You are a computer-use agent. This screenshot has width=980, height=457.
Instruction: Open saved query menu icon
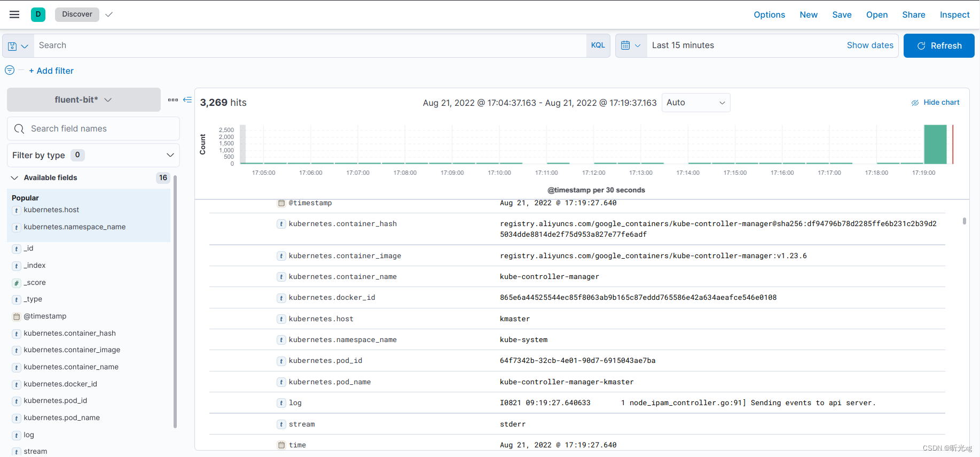click(18, 46)
